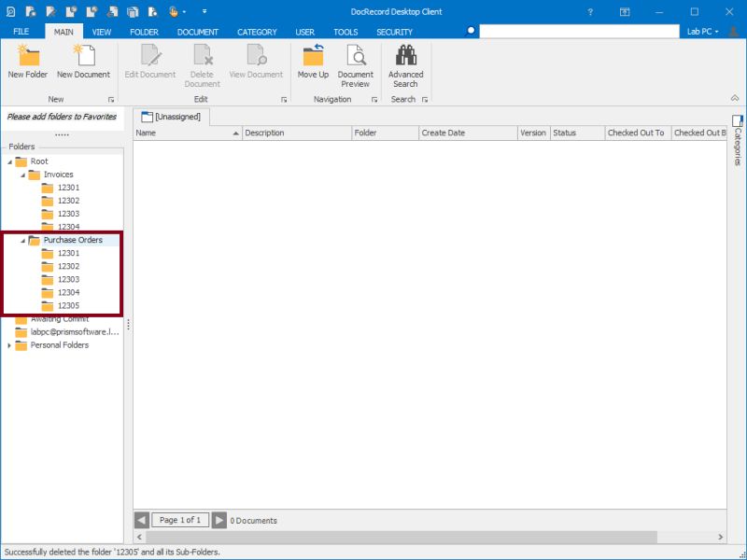Switch to the FOLDER ribbon tab
This screenshot has height=560, width=747.
145,32
